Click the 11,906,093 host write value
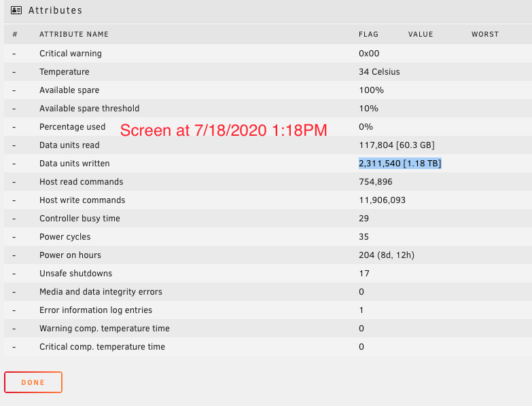The image size is (532, 406). (383, 200)
